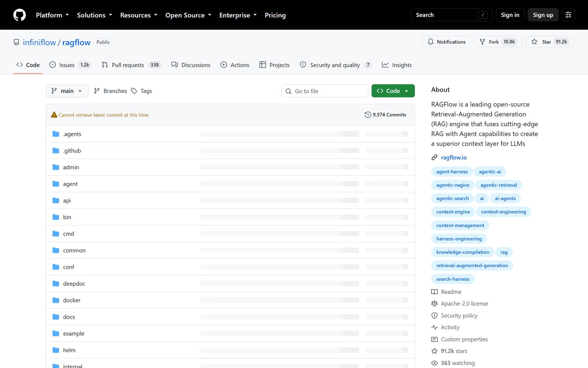
Task: Click the note icon beside Custom properties
Action: [434, 339]
